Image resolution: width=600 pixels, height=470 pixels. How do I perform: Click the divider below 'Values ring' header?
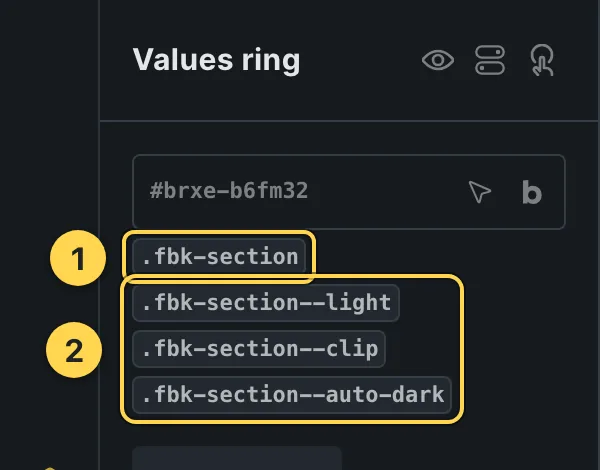pyautogui.click(x=349, y=121)
